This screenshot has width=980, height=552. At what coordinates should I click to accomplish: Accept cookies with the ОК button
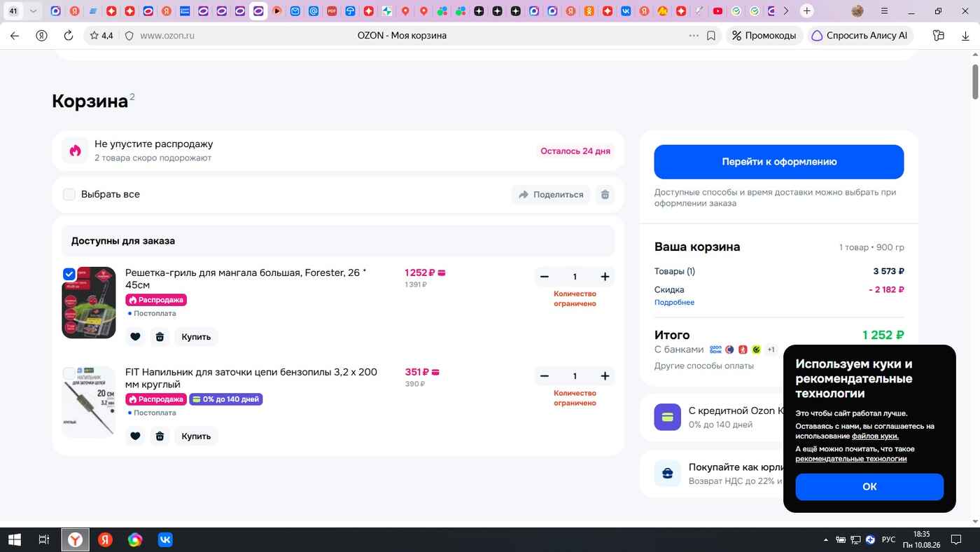(869, 487)
